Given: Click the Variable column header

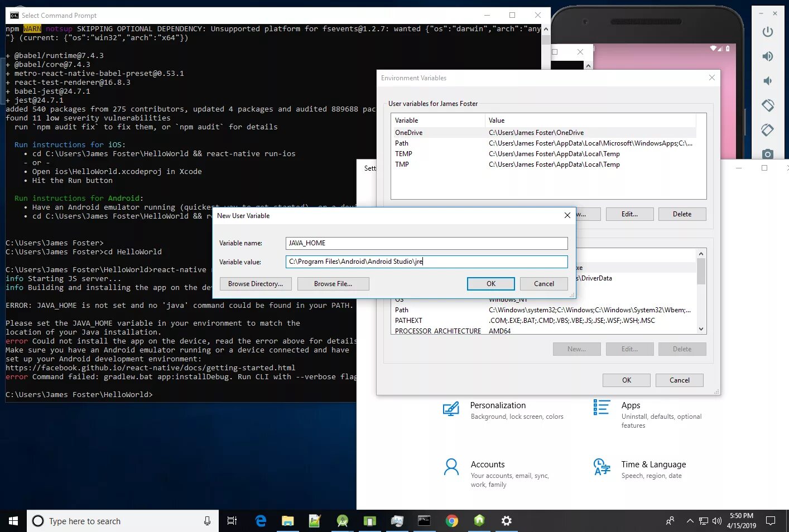Looking at the screenshot, I should coord(438,120).
